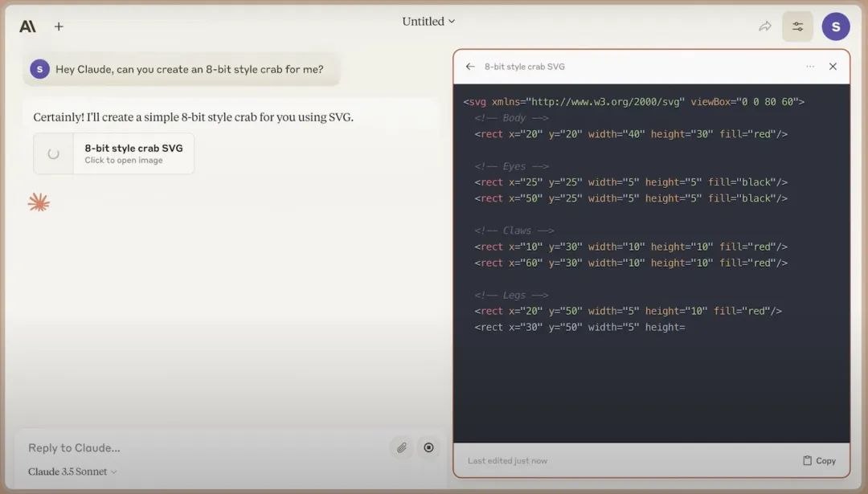Attach a file with paperclip icon

[x=401, y=447]
